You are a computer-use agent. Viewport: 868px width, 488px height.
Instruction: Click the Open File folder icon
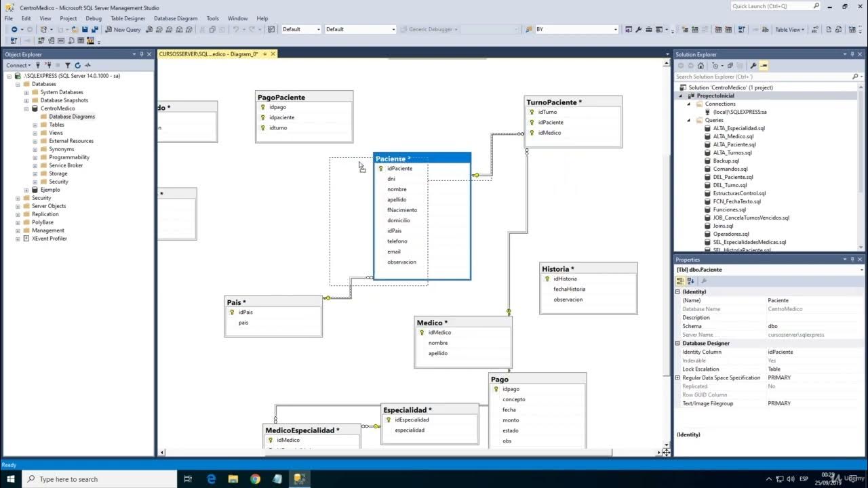point(75,29)
